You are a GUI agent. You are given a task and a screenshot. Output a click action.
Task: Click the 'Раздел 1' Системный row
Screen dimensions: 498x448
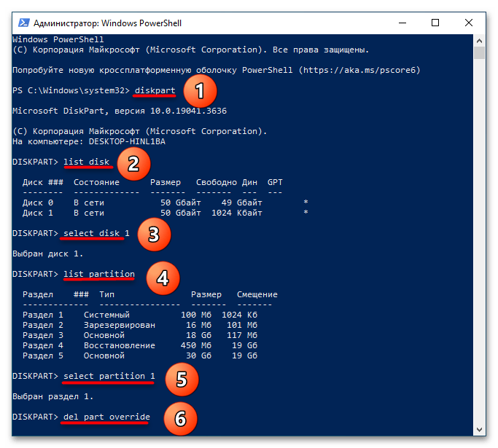(140, 315)
